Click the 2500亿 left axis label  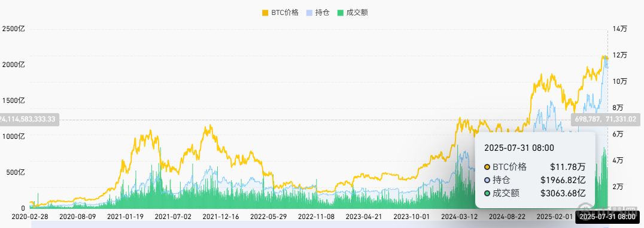14,29
